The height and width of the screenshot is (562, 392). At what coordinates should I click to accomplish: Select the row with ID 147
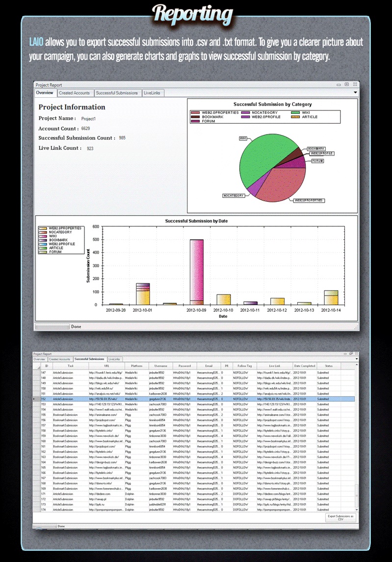tap(194, 373)
